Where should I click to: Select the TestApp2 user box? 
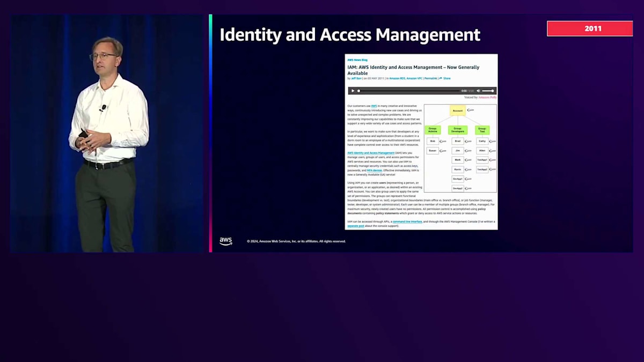pyautogui.click(x=482, y=169)
